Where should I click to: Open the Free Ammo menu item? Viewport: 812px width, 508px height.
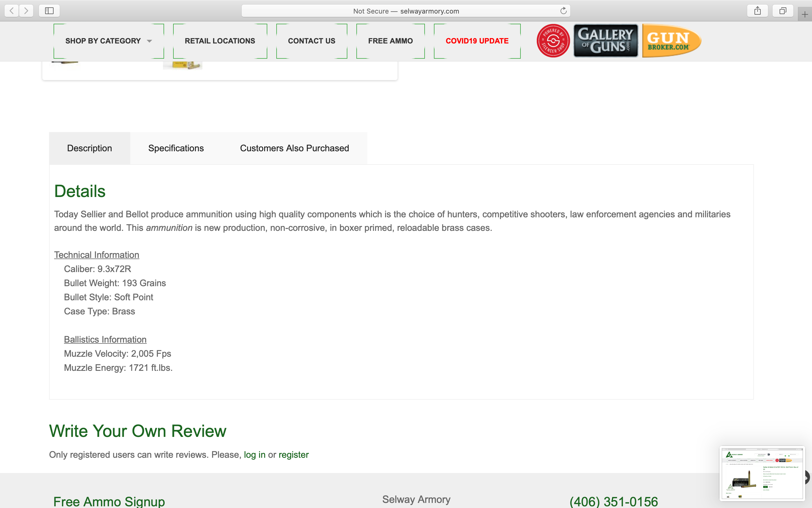390,41
